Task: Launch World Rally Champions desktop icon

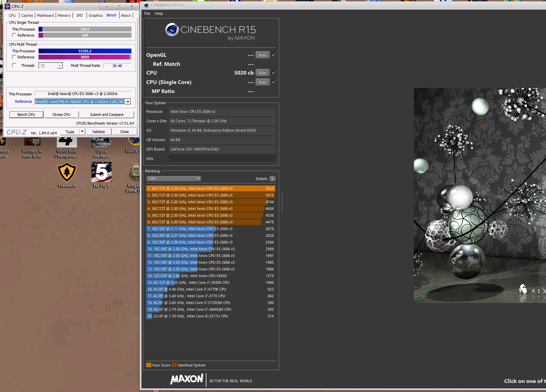Action: point(67,148)
